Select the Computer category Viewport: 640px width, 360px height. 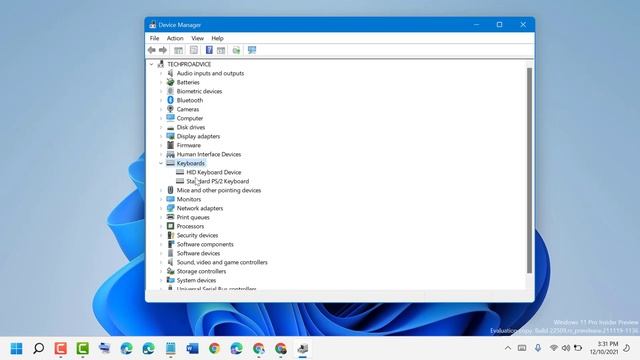pos(190,118)
